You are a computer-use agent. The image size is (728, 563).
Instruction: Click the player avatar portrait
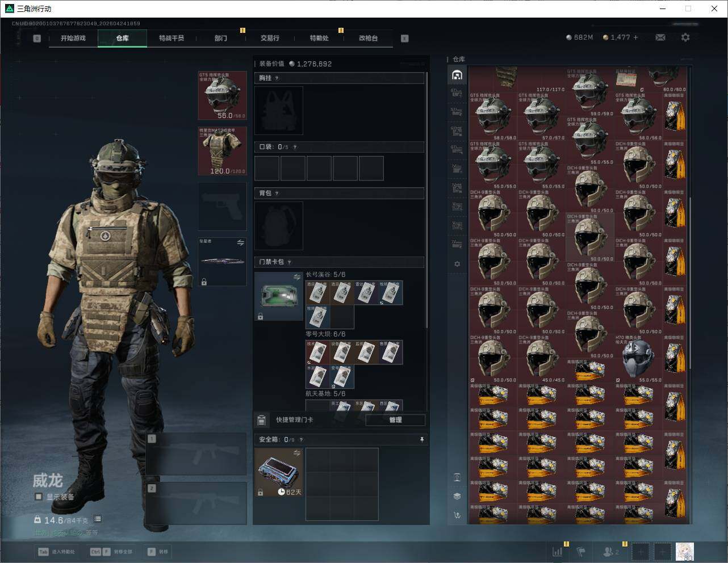685,551
